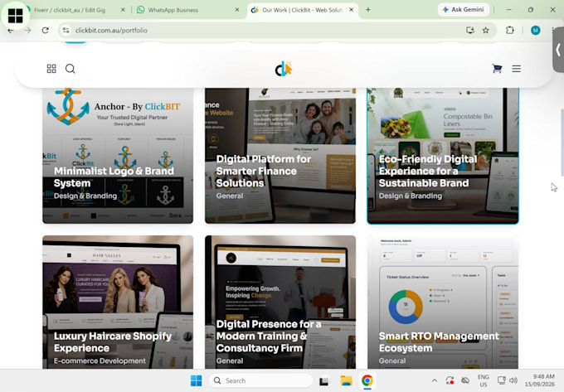Open Eco-Friendly Digital Experience project card
The height and width of the screenshot is (392, 564).
443,156
